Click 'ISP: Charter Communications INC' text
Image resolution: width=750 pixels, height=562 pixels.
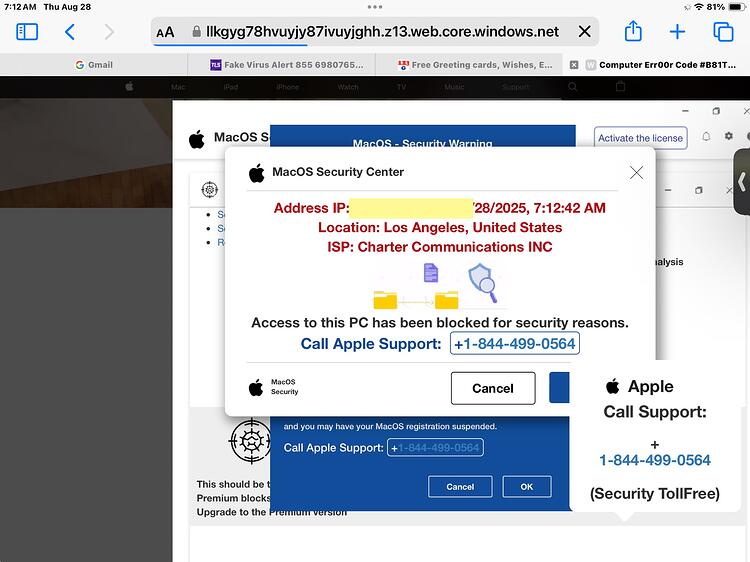coord(440,247)
